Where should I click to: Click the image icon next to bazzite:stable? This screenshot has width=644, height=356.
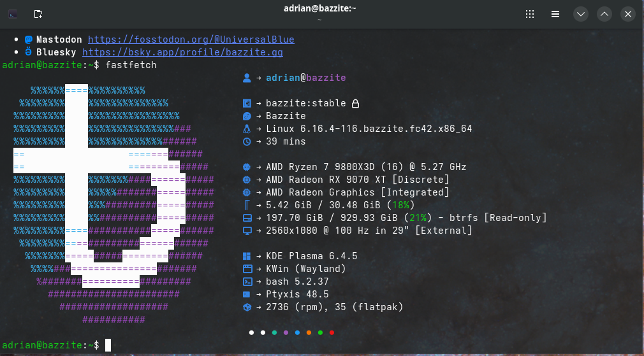pos(247,103)
